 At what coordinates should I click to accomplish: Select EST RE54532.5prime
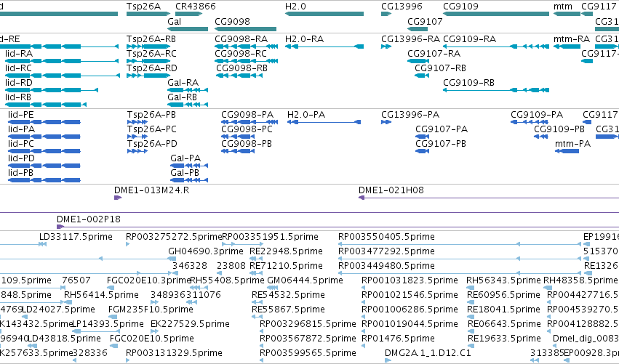(289, 295)
